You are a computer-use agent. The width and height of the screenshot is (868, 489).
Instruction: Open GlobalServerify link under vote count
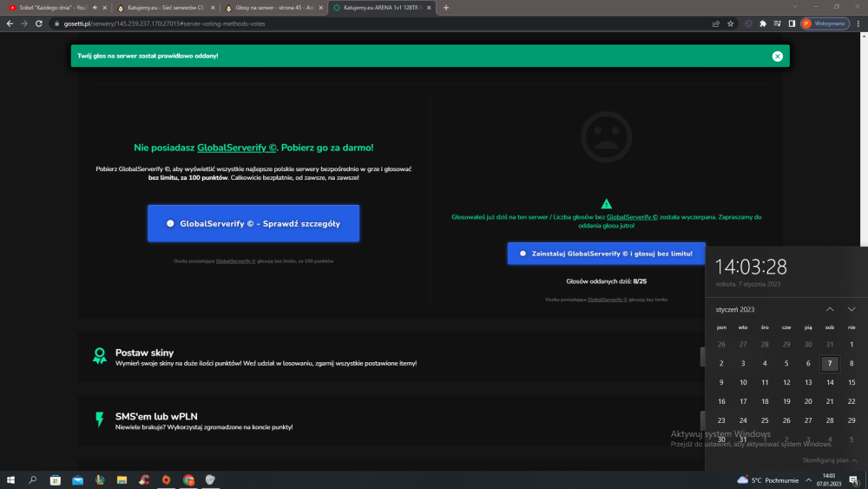coord(608,300)
